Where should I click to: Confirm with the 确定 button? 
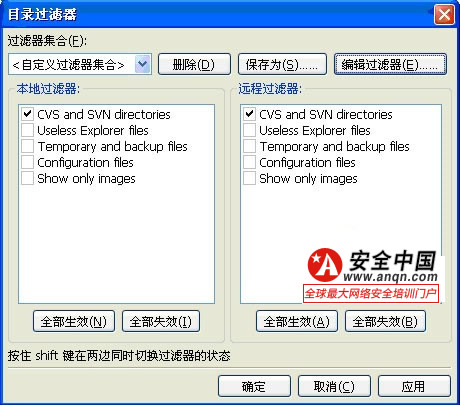[254, 386]
